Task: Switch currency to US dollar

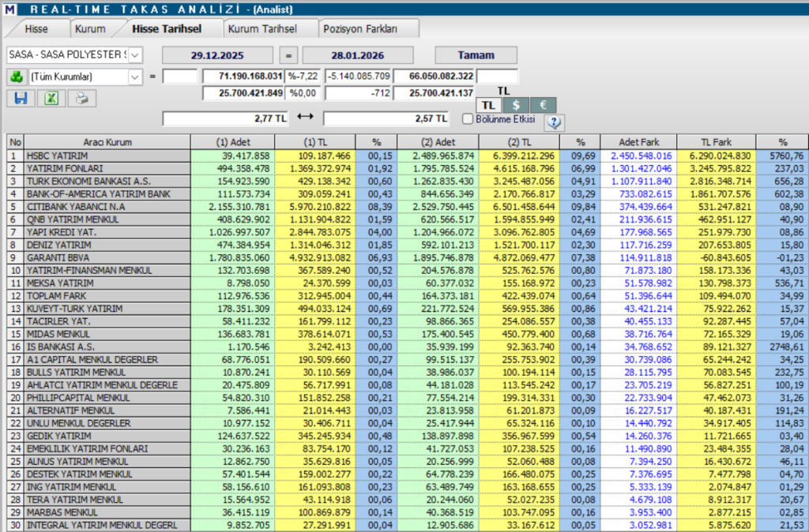Action: pyautogui.click(x=515, y=105)
